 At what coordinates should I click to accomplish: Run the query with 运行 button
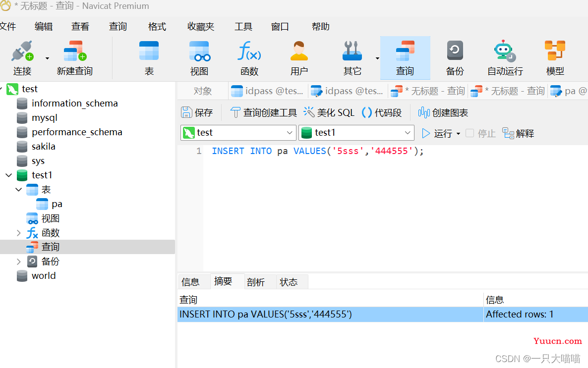click(437, 133)
